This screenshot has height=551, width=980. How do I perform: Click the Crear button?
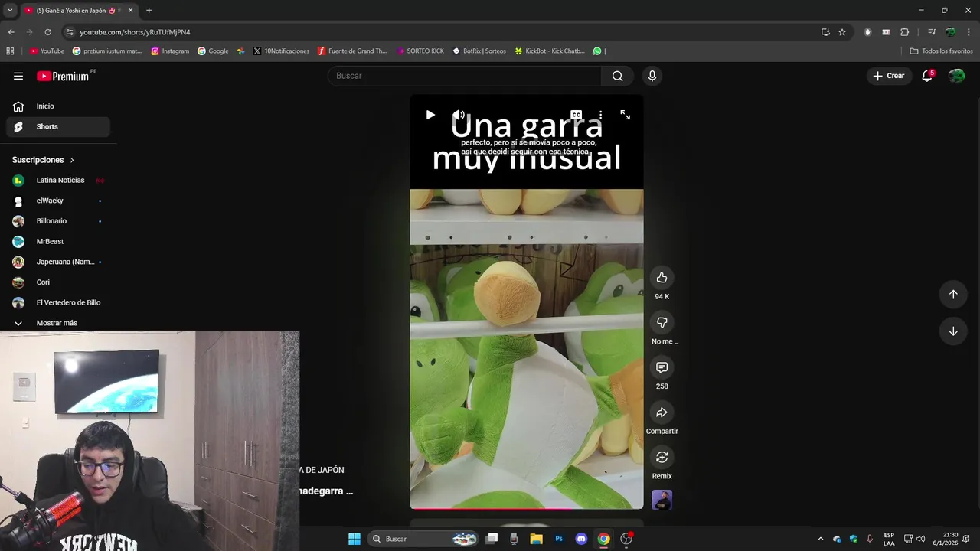click(x=889, y=76)
